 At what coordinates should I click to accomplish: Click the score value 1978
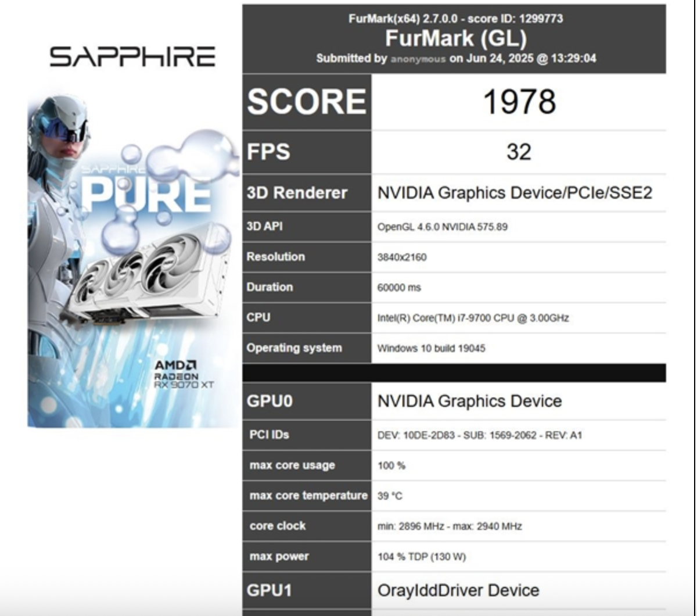(519, 102)
